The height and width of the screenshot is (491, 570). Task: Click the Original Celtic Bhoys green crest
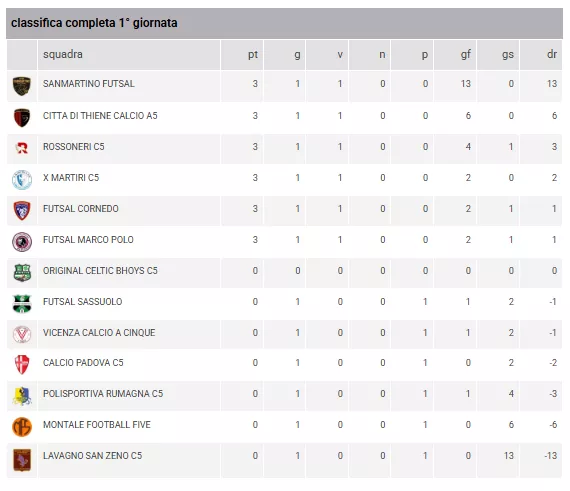(x=22, y=273)
